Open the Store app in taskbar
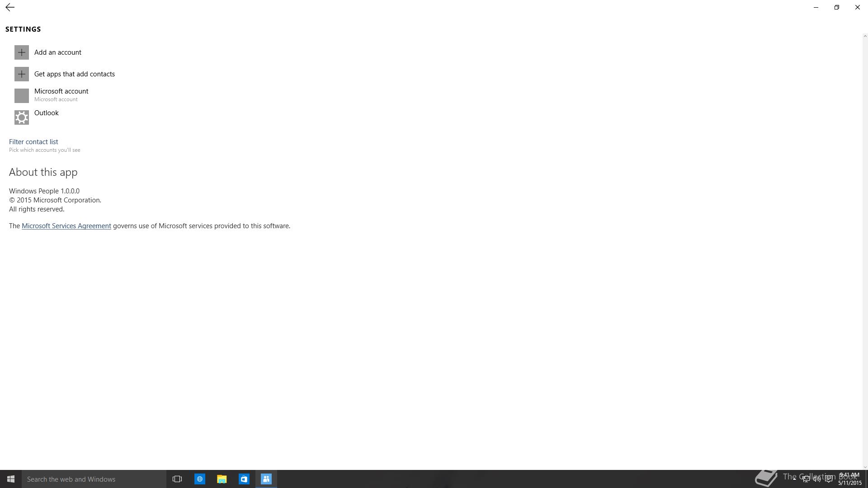The height and width of the screenshot is (488, 868). click(244, 479)
